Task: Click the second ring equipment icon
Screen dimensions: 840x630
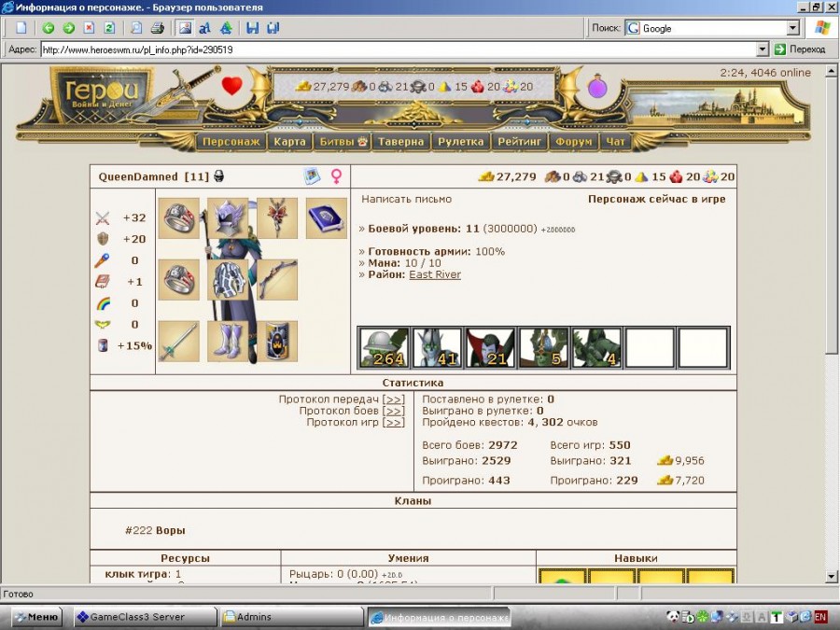Action: (x=179, y=280)
